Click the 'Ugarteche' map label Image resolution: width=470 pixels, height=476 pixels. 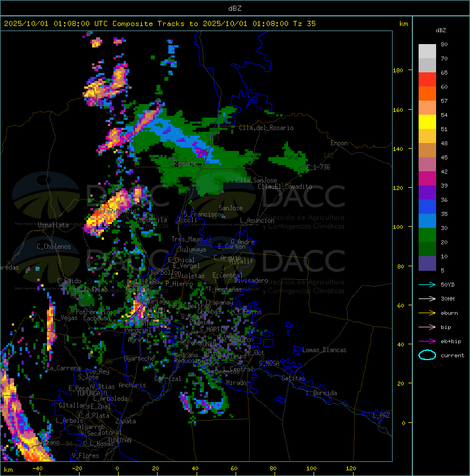pos(140,358)
